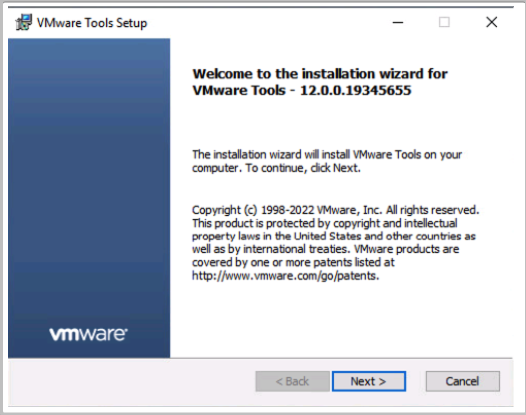Click the greyed-out maximize window icon
This screenshot has height=415, width=526.
(444, 22)
